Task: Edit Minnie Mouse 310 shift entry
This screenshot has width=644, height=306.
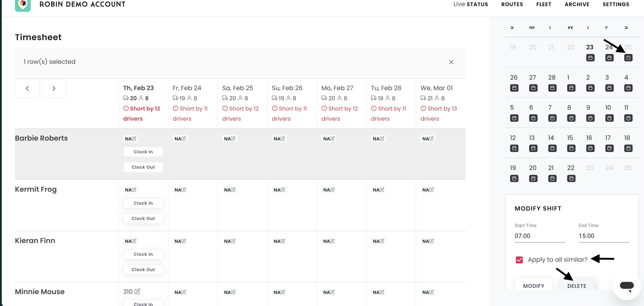Action: [x=137, y=291]
